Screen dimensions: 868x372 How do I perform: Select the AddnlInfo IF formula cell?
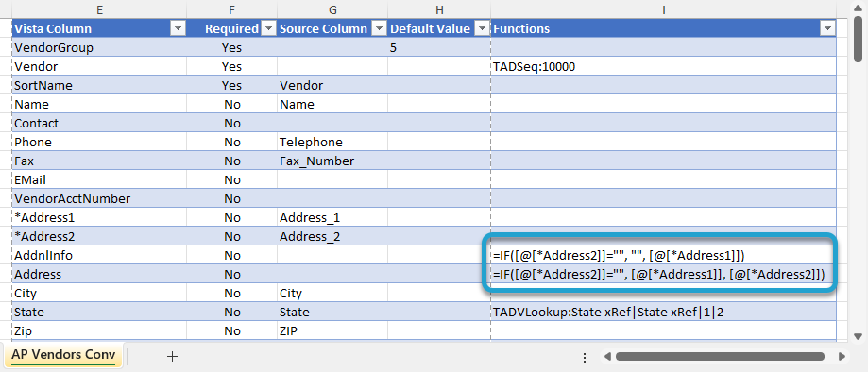point(663,255)
